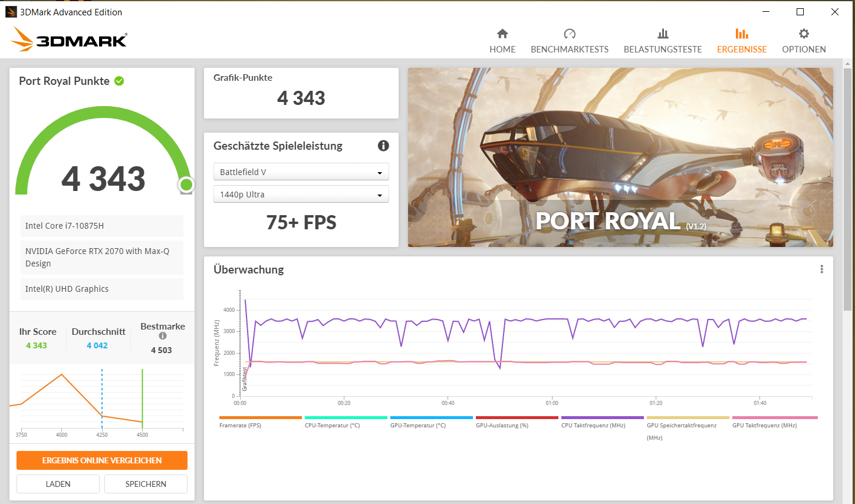
Task: Open the 1440p Ultra resolution dropdown
Action: click(301, 194)
